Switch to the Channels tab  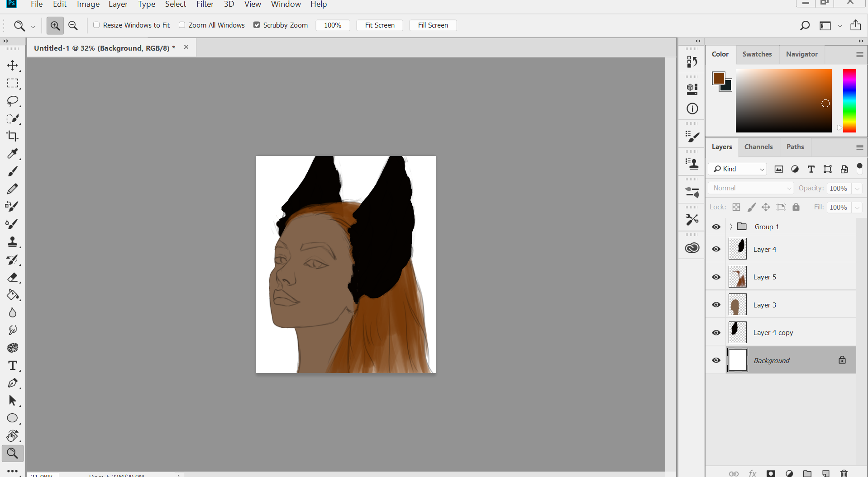pos(758,147)
